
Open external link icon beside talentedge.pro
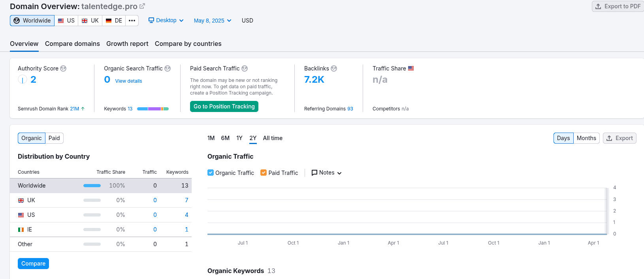point(142,6)
